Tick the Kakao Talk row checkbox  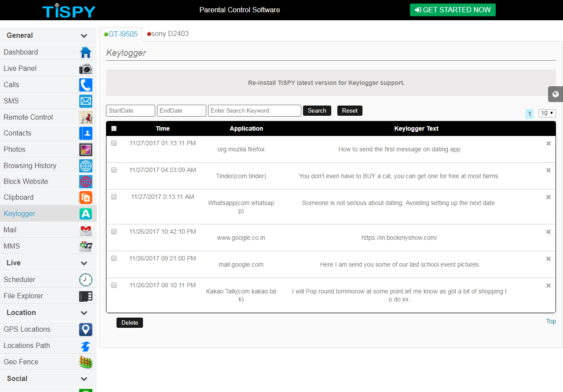click(x=114, y=285)
